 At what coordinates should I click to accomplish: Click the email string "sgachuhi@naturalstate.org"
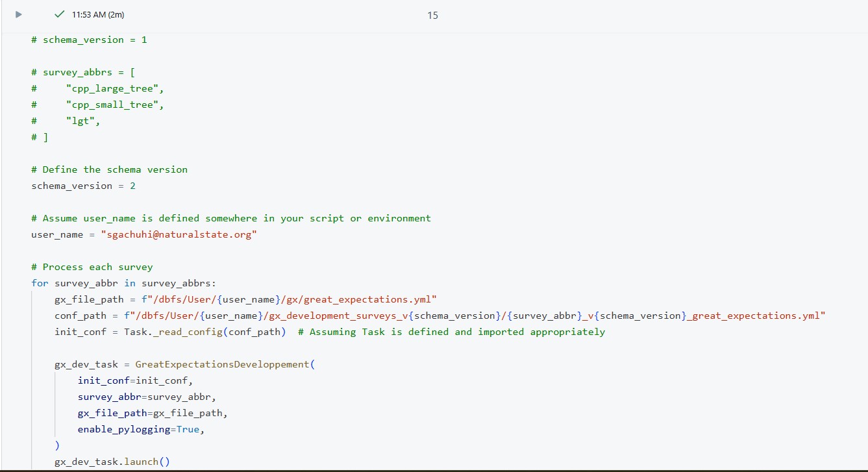coord(179,234)
